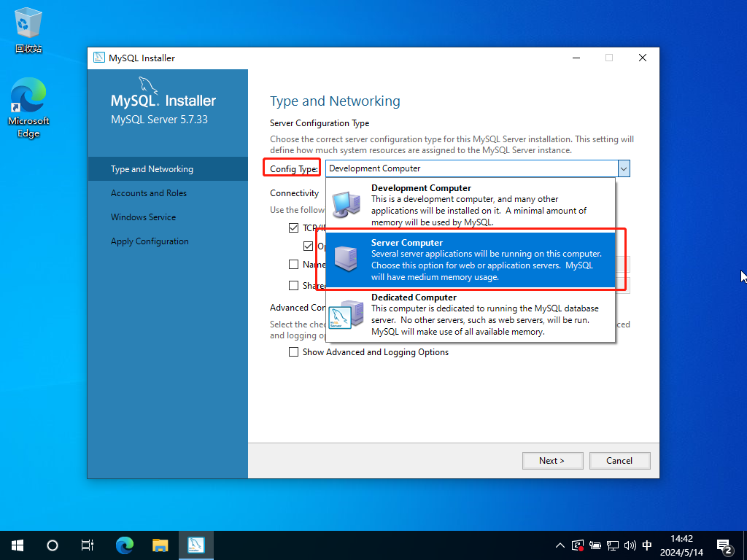
Task: Open notification center in system tray
Action: click(724, 545)
